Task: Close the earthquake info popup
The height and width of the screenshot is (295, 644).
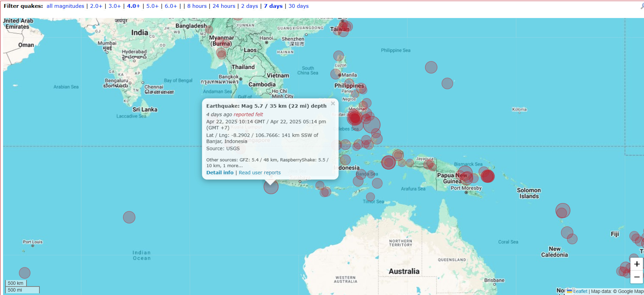Action: click(x=333, y=104)
